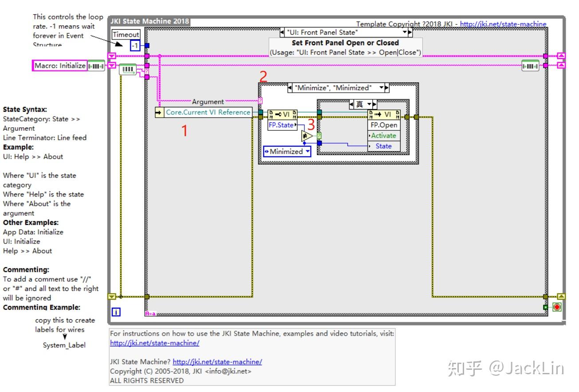Screen dimensions: 579x392
Task: Click the enqueue icon on the right border
Action: [530, 65]
